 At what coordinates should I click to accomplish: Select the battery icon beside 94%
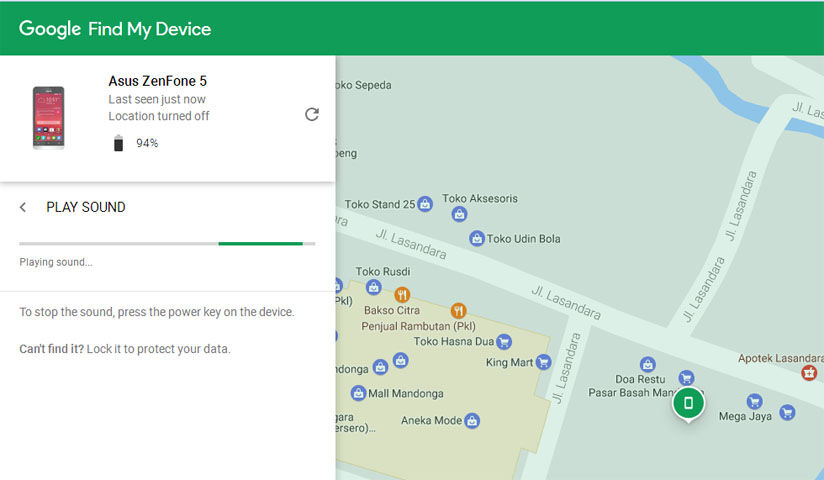tap(118, 143)
